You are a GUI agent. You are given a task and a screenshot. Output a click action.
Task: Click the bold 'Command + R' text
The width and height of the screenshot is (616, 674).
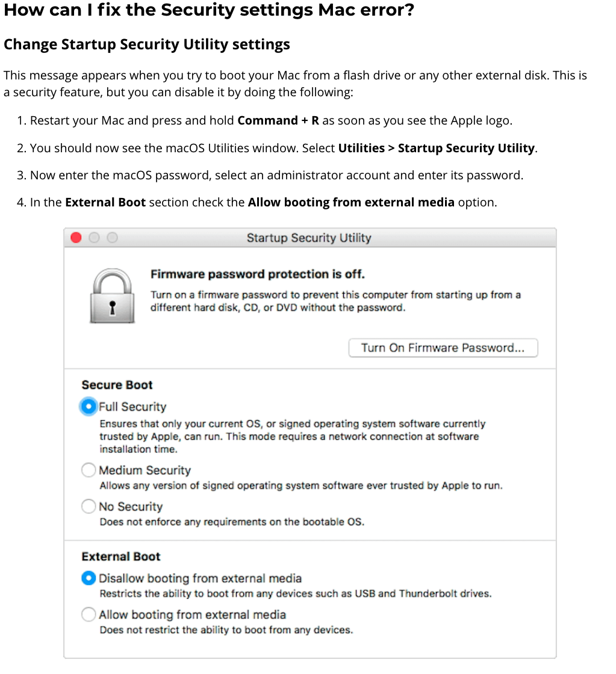click(x=278, y=120)
